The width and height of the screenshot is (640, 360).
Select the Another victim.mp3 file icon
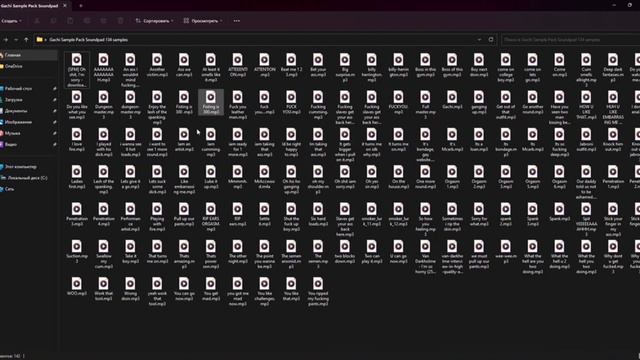[x=157, y=60]
